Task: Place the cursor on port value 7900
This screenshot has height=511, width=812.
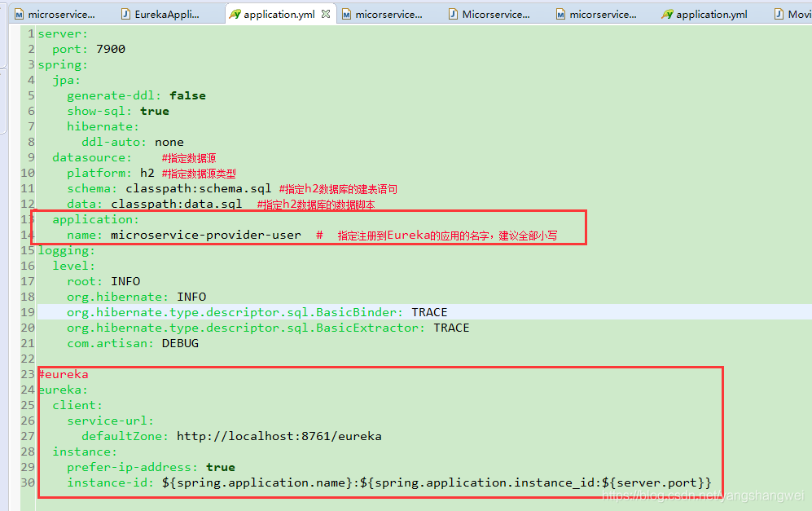Action: point(111,49)
